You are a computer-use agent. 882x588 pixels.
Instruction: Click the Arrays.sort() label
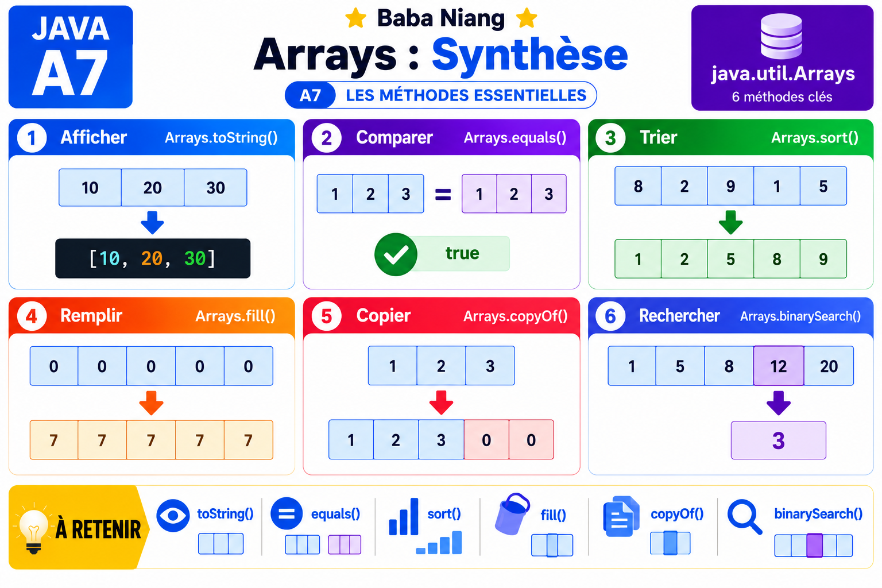coord(815,138)
